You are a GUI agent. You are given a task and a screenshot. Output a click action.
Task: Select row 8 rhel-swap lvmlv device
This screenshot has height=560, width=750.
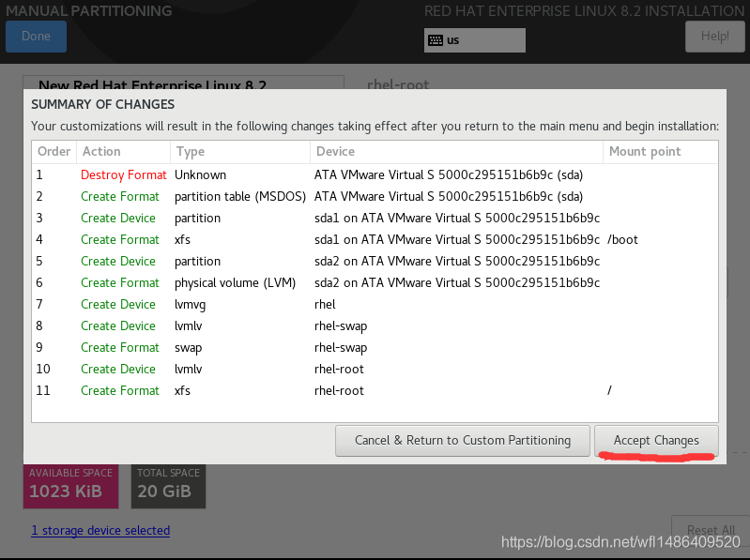[x=341, y=325]
